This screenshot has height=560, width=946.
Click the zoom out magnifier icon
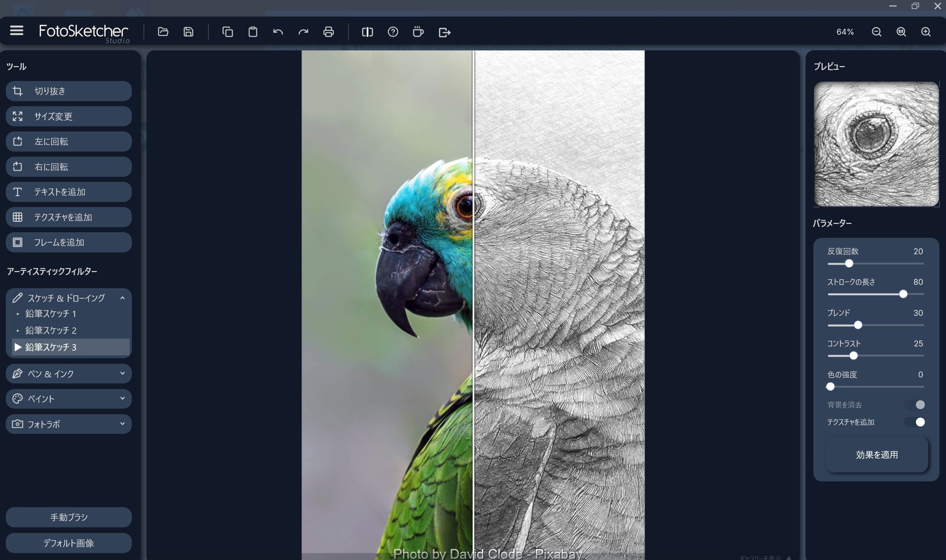click(877, 32)
